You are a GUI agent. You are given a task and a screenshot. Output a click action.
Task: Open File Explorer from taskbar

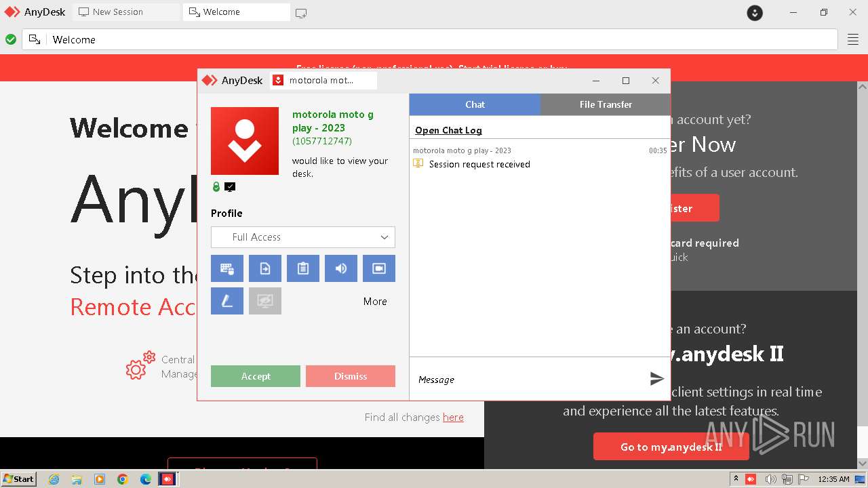[77, 479]
